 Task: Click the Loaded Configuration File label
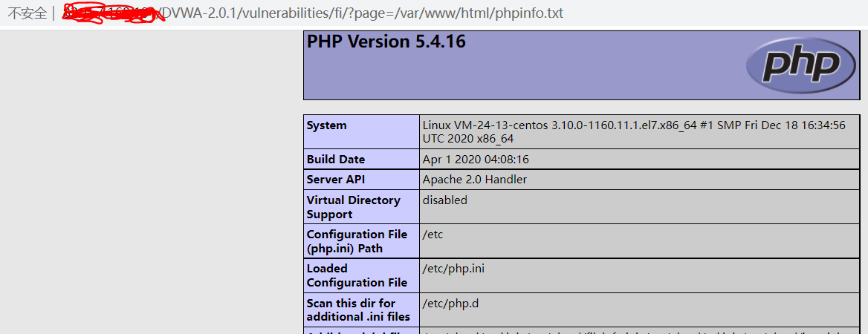pos(357,275)
